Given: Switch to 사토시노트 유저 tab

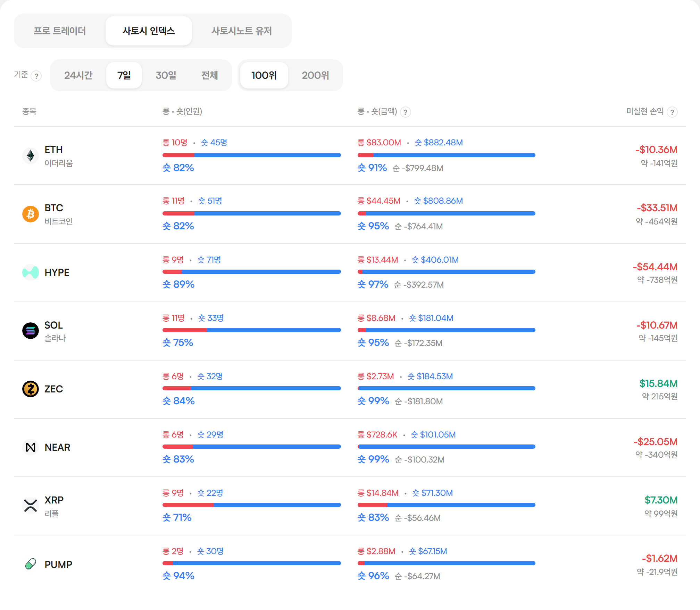Looking at the screenshot, I should (242, 31).
